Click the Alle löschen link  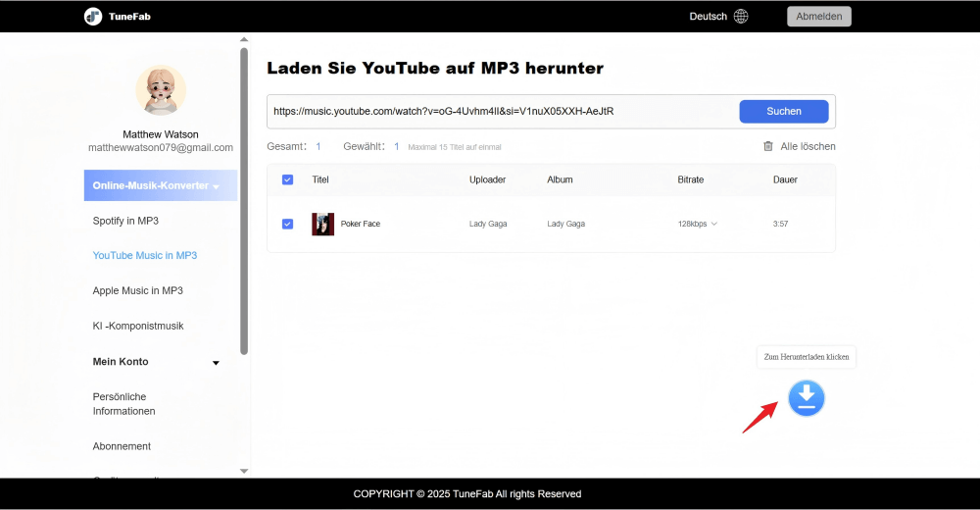808,146
